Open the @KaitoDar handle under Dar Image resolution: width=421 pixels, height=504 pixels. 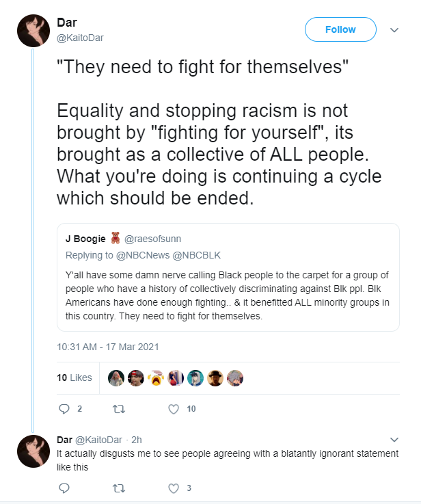click(x=80, y=38)
